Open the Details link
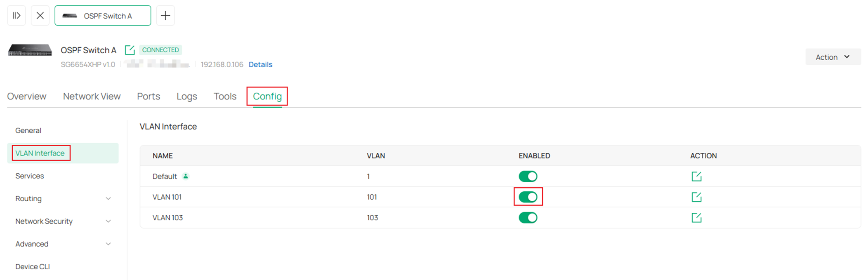868x280 pixels. click(x=260, y=64)
